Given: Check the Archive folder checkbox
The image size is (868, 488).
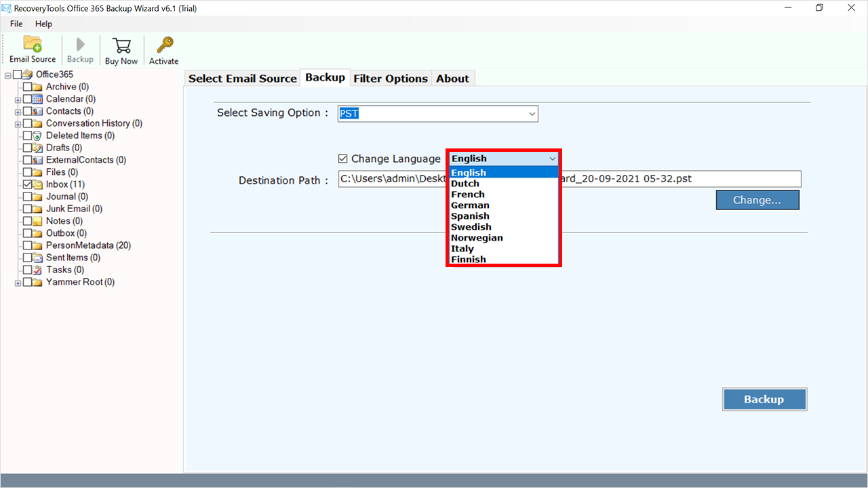Looking at the screenshot, I should tap(28, 87).
